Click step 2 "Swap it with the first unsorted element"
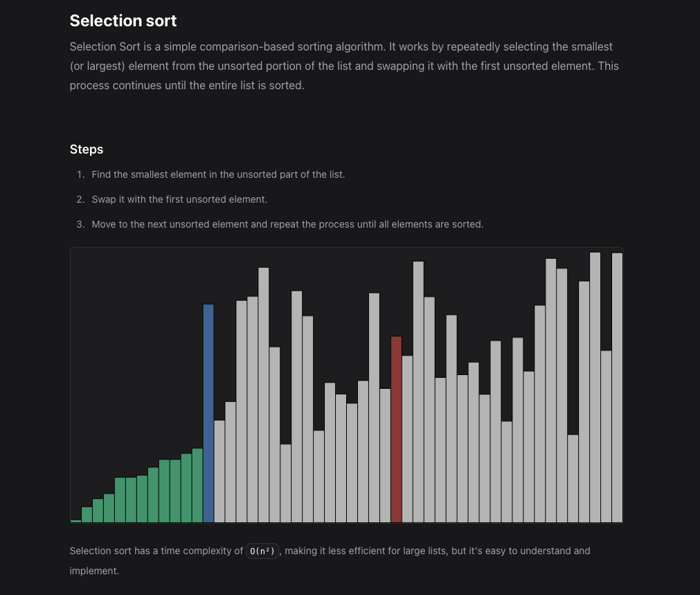The width and height of the screenshot is (700, 595). click(x=179, y=199)
